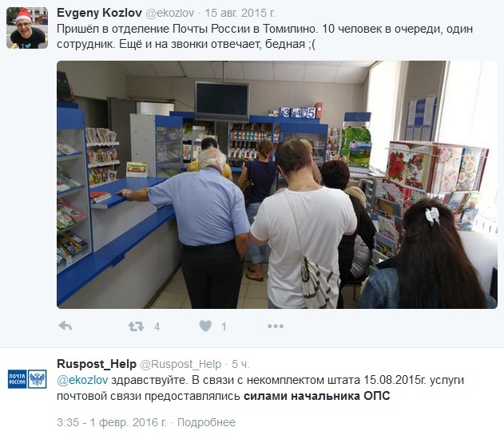Click the like count number 1

pyautogui.click(x=224, y=326)
